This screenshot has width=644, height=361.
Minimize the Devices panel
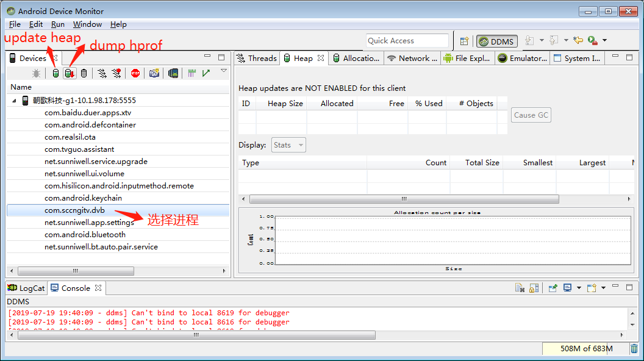pyautogui.click(x=207, y=56)
